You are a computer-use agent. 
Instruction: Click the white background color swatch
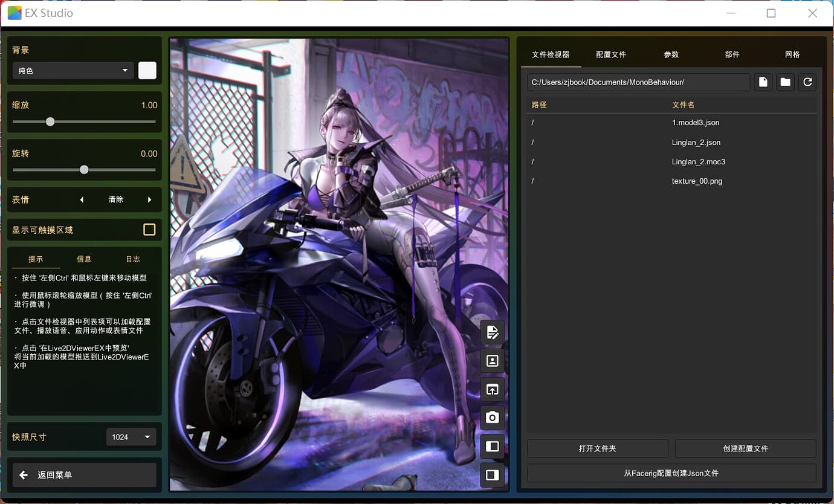point(147,71)
